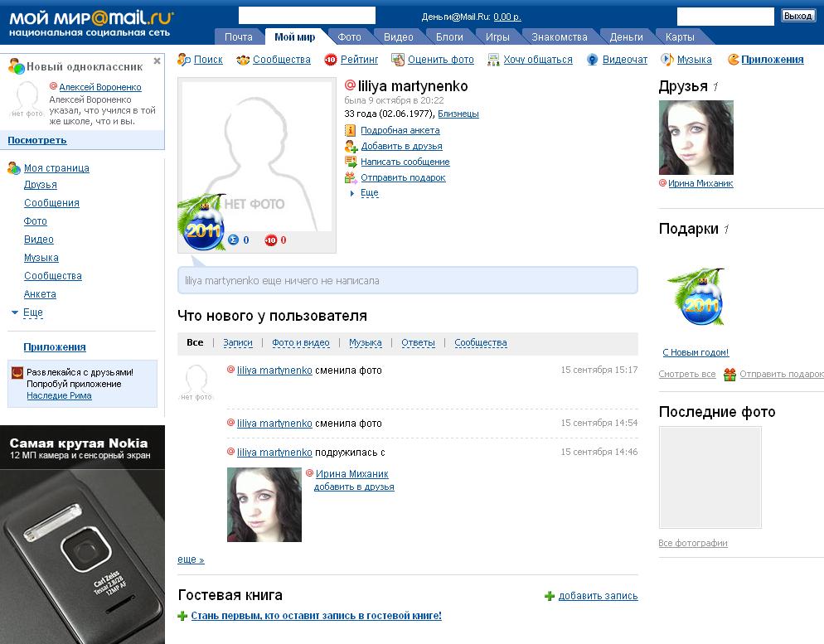
Task: Click the Оценить фото icon
Action: coord(398,60)
